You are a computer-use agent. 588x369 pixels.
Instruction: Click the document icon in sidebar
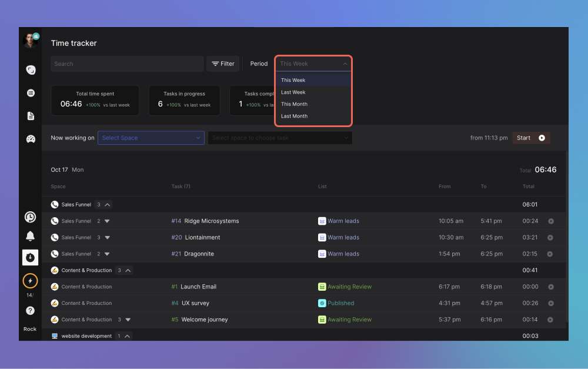click(x=31, y=116)
